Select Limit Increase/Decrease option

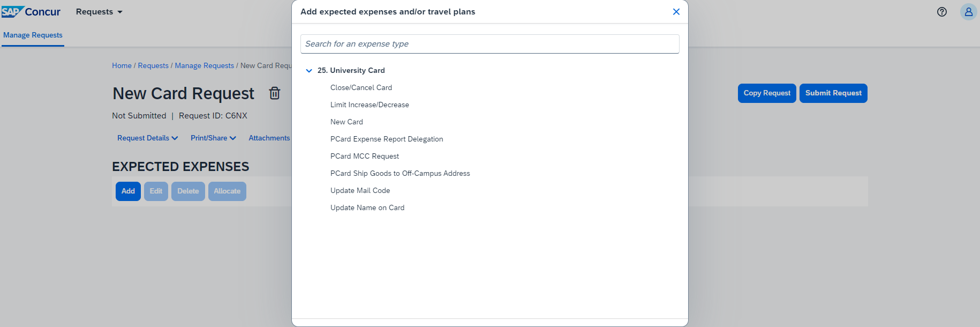tap(370, 105)
